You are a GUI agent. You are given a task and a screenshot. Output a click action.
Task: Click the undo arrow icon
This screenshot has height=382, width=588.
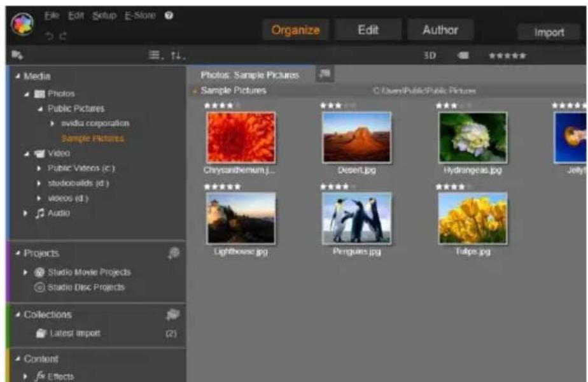tap(49, 36)
